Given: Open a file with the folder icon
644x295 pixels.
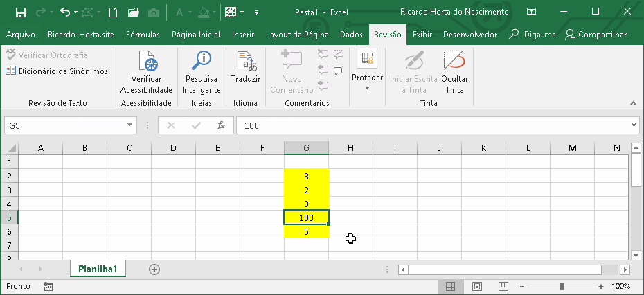Looking at the screenshot, I should coord(133,12).
